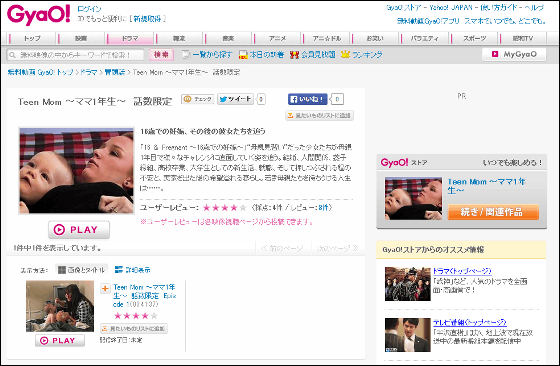560x366 pixels.
Task: Click the man in suit recommendation thumbnail
Action: pos(408,335)
